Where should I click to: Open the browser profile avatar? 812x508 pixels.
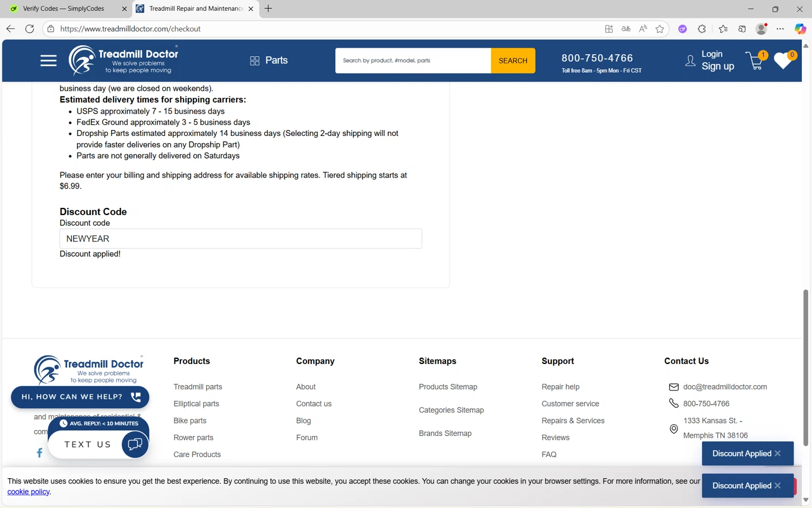coord(761,29)
